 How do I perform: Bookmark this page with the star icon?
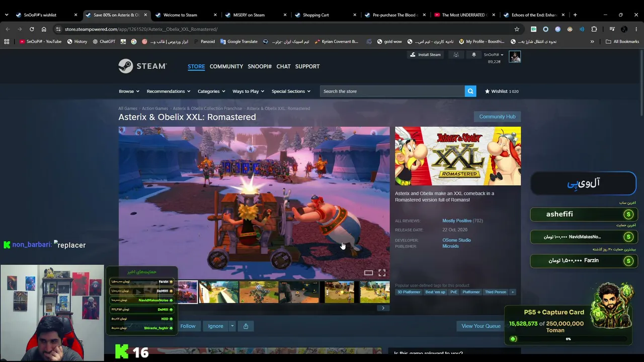(517, 29)
